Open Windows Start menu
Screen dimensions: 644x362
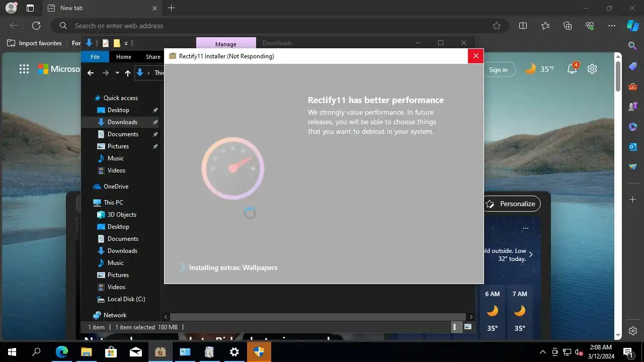pyautogui.click(x=12, y=352)
